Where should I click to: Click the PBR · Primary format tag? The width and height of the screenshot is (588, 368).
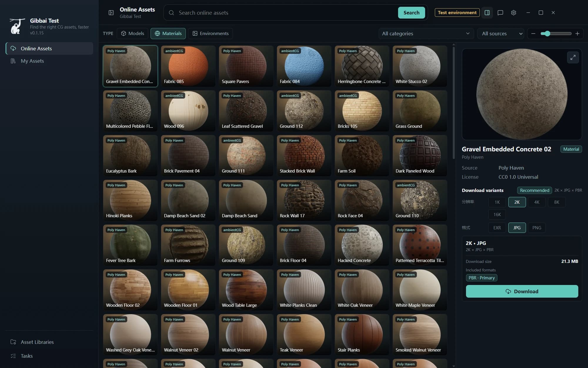[x=481, y=278]
